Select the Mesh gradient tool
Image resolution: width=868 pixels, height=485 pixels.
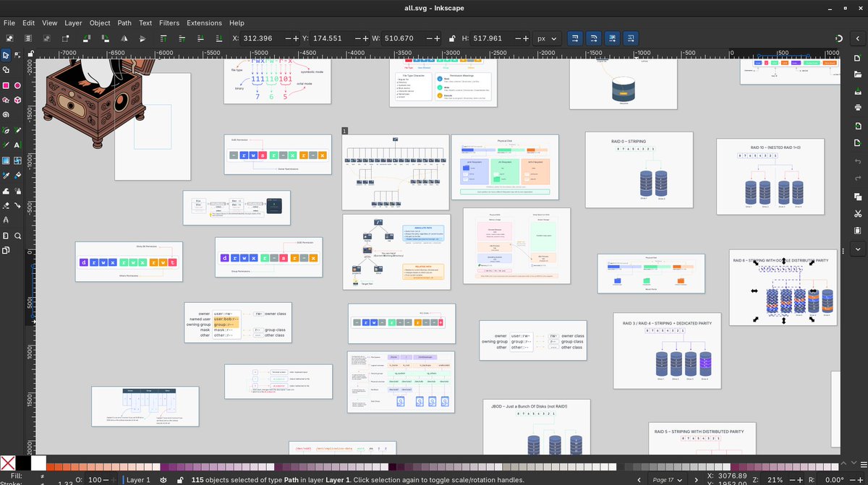[x=18, y=160]
